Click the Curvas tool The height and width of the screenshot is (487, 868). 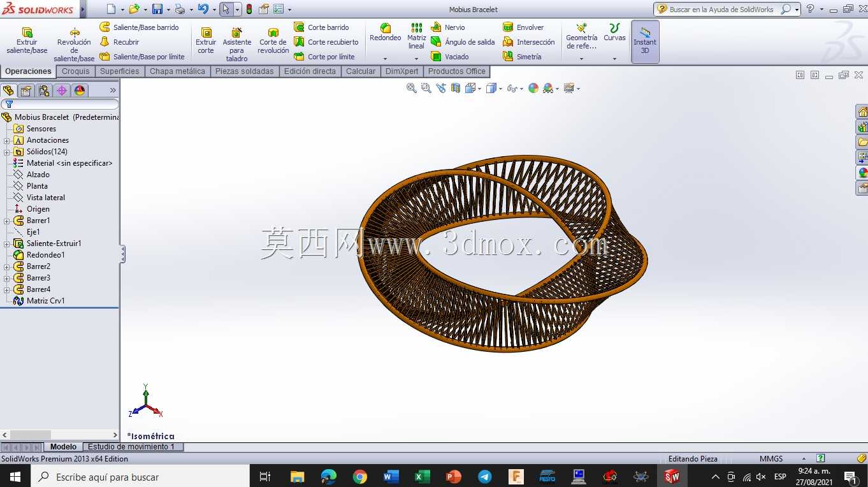614,33
